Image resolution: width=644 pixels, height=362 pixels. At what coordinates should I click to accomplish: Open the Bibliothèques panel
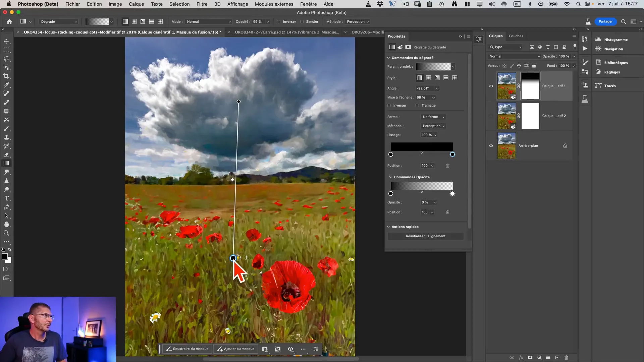pyautogui.click(x=616, y=63)
